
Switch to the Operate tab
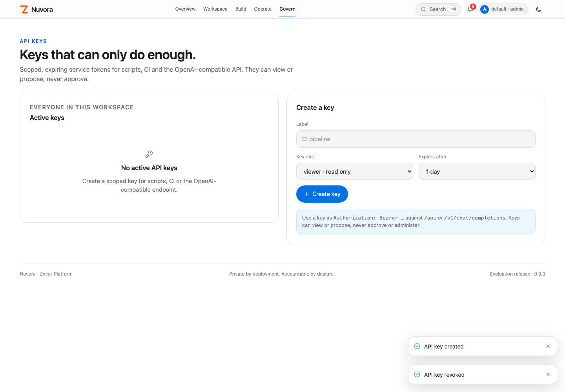[x=263, y=9]
